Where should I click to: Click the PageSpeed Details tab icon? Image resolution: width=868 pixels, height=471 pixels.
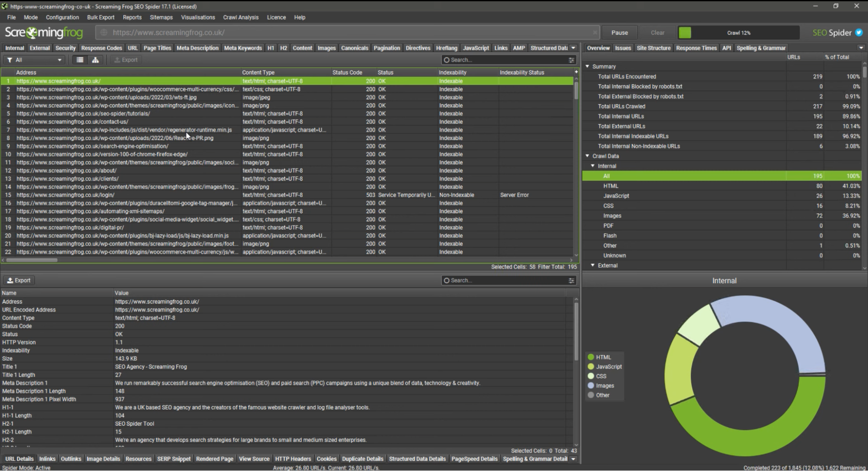coord(474,459)
